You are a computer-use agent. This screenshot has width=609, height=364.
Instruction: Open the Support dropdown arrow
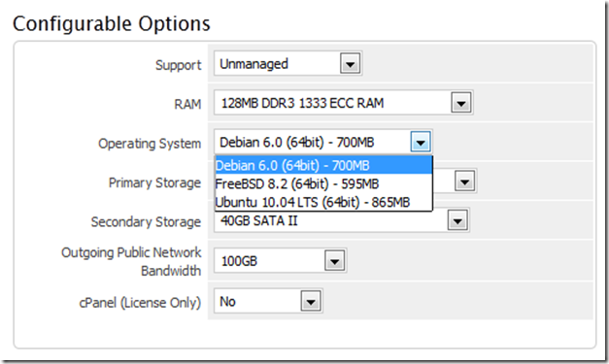pyautogui.click(x=350, y=64)
